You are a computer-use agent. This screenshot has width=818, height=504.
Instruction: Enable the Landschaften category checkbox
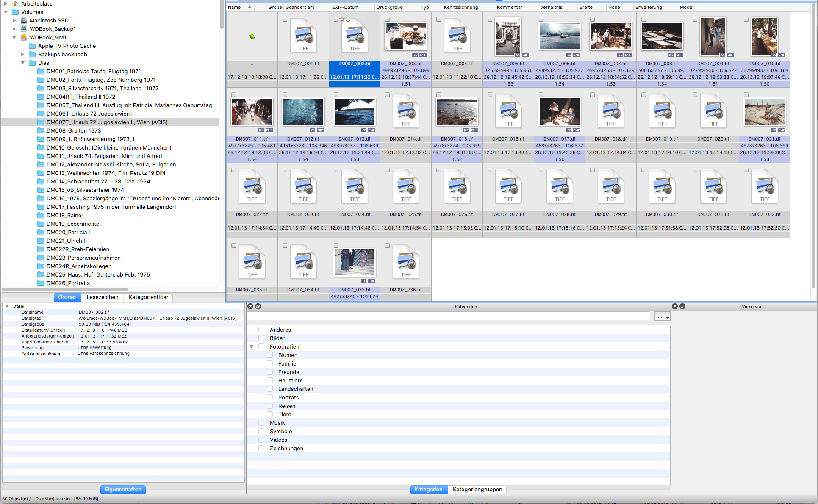270,389
